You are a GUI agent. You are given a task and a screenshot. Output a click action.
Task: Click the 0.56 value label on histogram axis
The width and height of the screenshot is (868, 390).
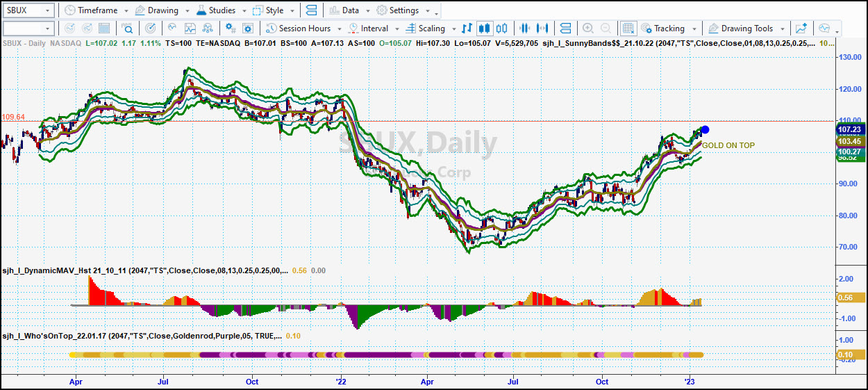(x=850, y=298)
